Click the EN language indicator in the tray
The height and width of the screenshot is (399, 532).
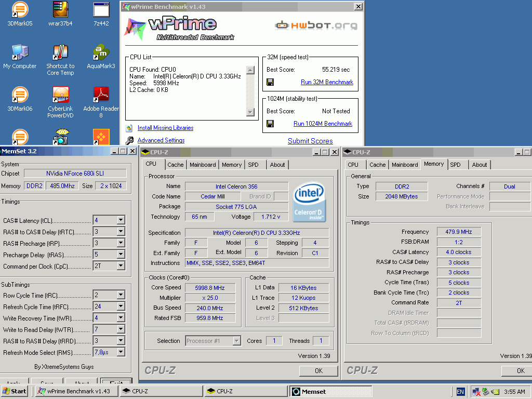[460, 392]
